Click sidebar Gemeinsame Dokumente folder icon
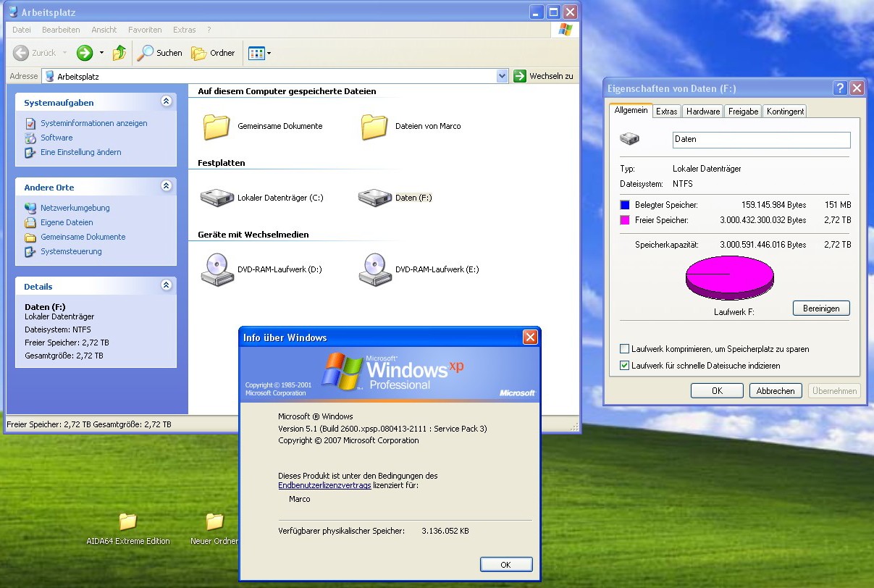 [30, 237]
